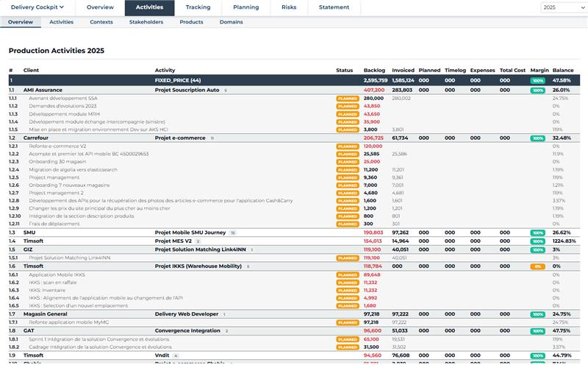Click the 100% margin badge for GAT
Image resolution: width=588 pixels, height=365 pixels.
point(537,331)
